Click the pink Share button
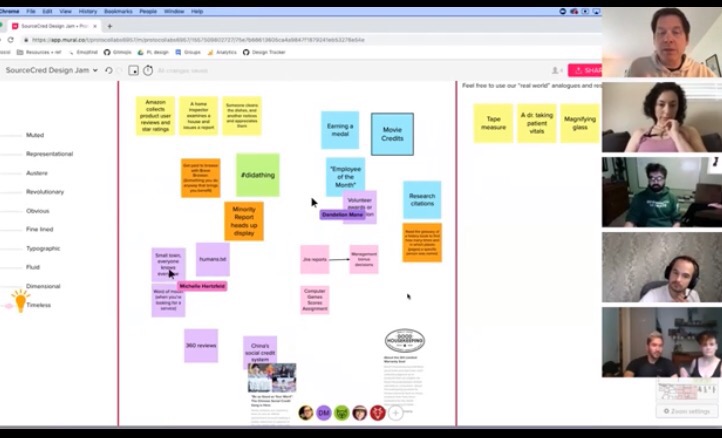This screenshot has width=722, height=438. click(585, 70)
